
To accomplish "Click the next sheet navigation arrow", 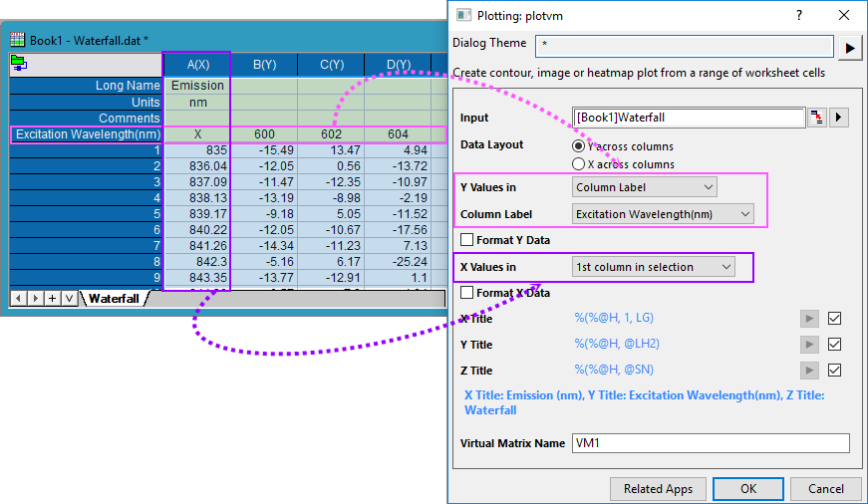I will pyautogui.click(x=36, y=298).
